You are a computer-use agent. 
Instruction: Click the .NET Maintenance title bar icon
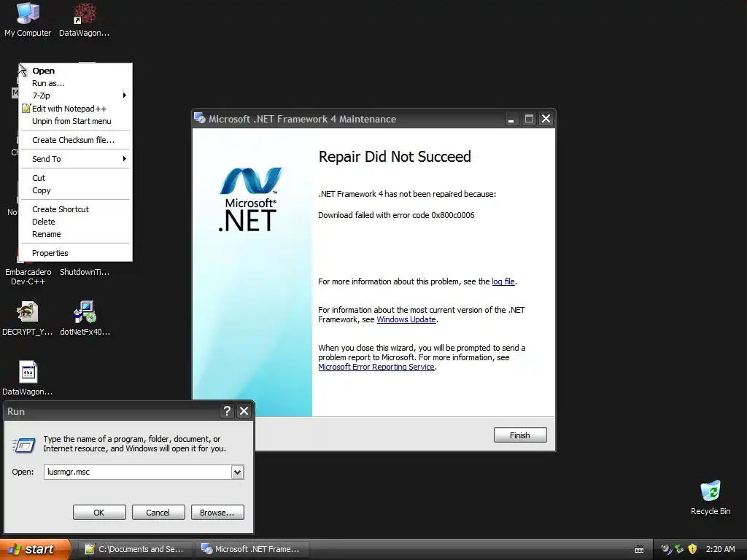coord(200,119)
